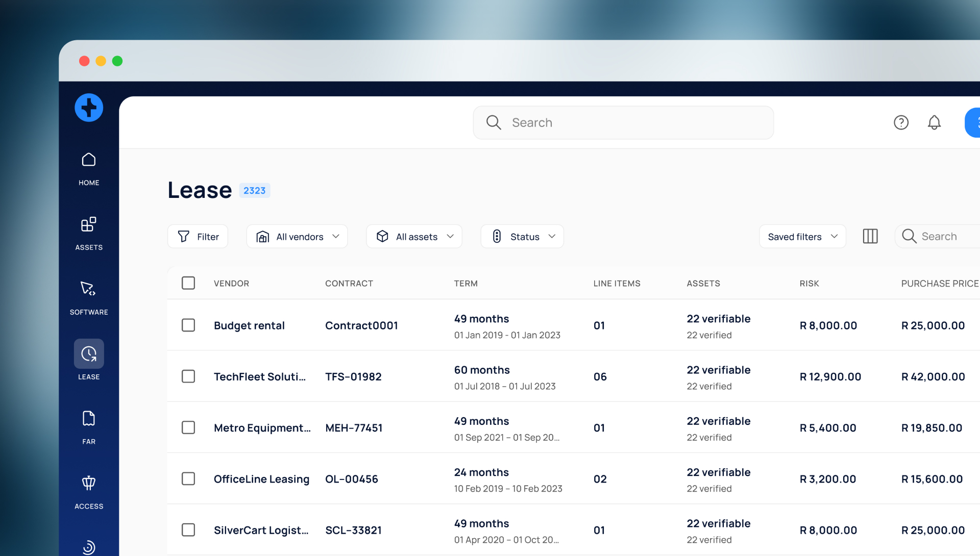Open the help question-mark icon
Screen dimensions: 980x556
point(901,122)
